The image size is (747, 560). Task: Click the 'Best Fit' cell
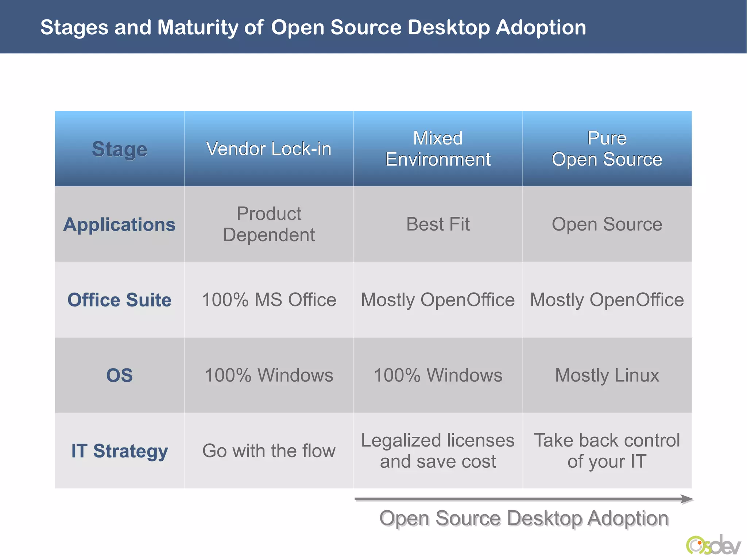pos(438,224)
